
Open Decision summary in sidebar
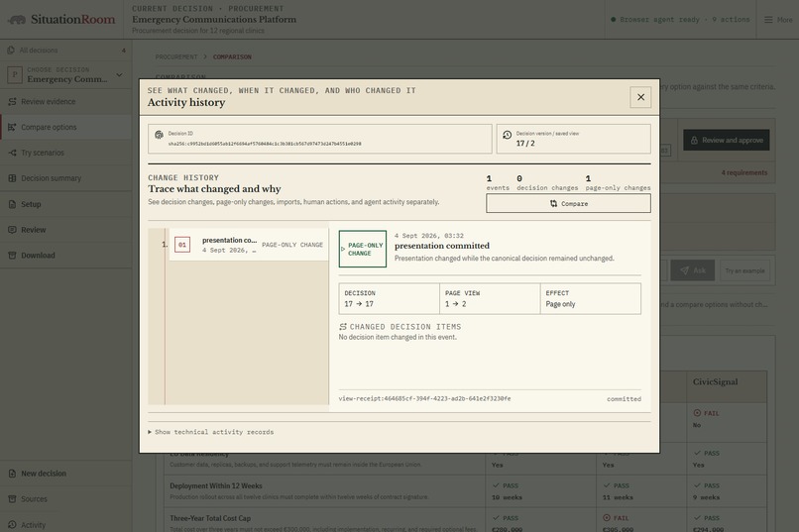tap(65, 178)
